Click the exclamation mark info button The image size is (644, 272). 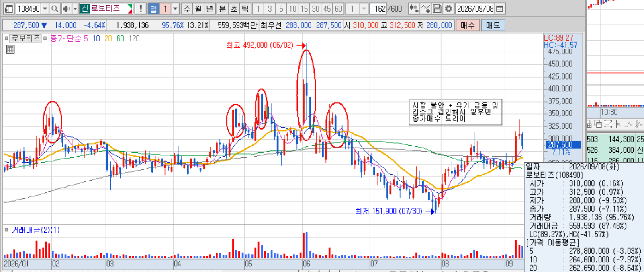pyautogui.click(x=140, y=8)
